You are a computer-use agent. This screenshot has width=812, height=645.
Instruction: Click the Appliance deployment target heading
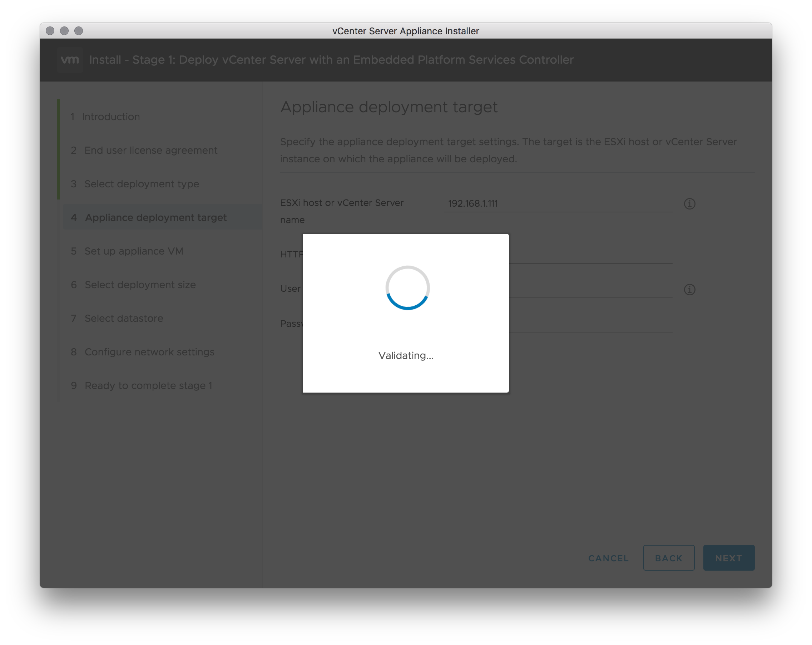click(389, 107)
